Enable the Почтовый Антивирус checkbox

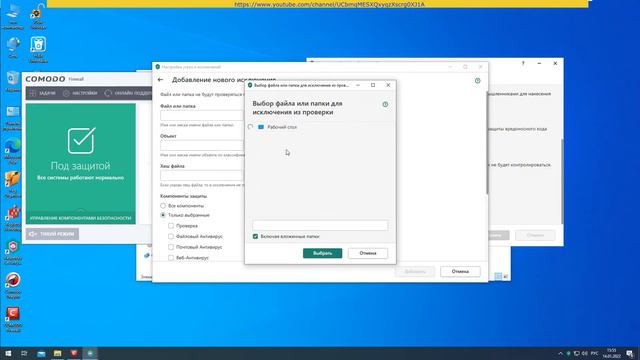click(x=171, y=247)
